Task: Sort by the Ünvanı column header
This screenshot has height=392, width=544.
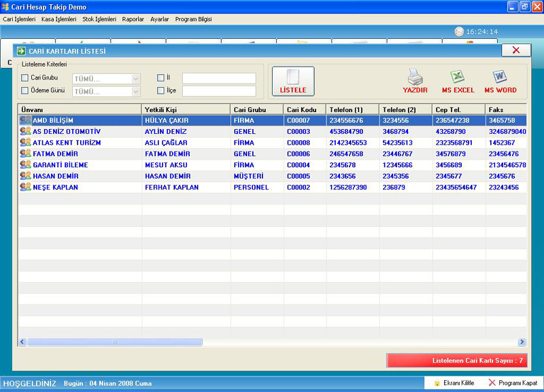Action: 79,109
